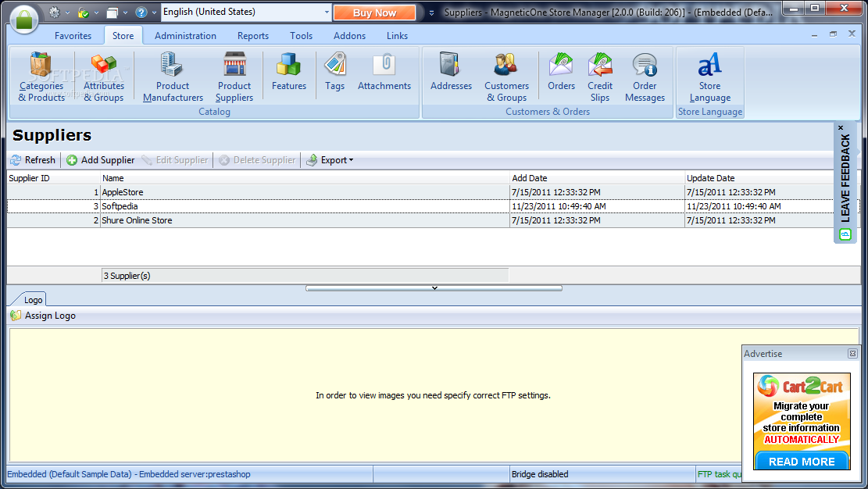Expand the gear icon dropdown arrow
The height and width of the screenshot is (489, 868).
click(67, 12)
